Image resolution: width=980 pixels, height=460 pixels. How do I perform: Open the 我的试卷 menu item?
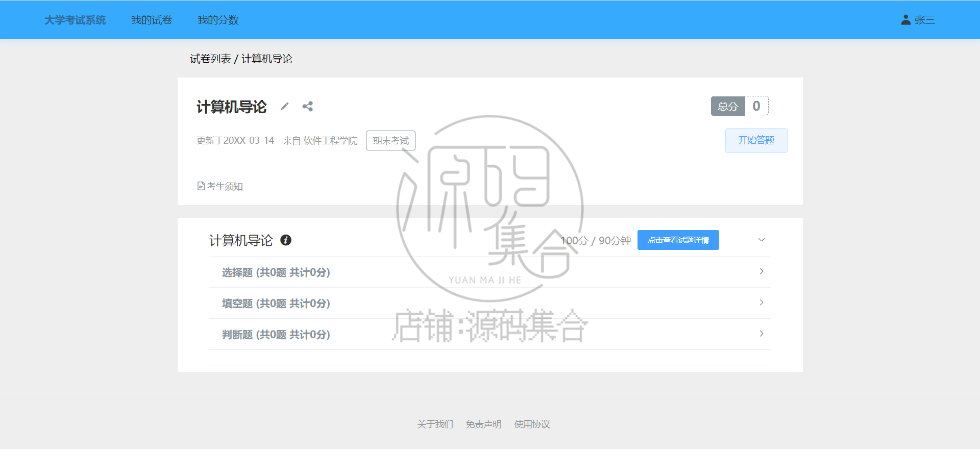coord(152,20)
